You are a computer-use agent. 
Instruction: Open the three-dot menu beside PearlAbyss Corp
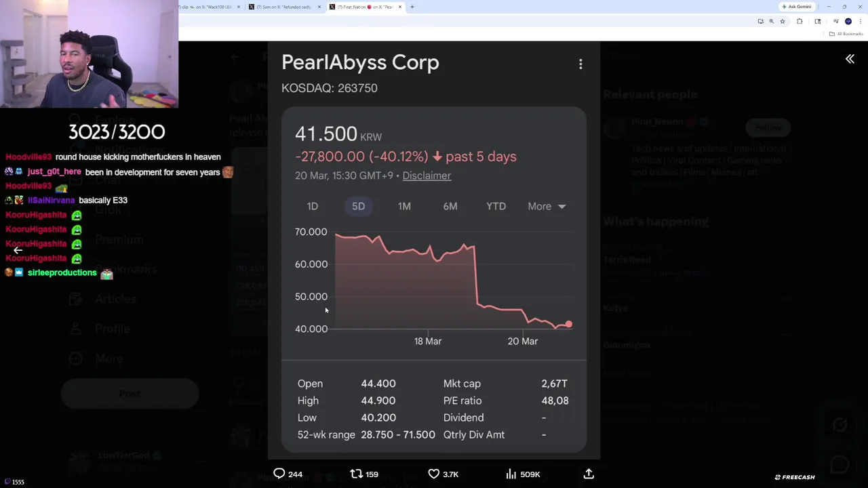coord(580,64)
